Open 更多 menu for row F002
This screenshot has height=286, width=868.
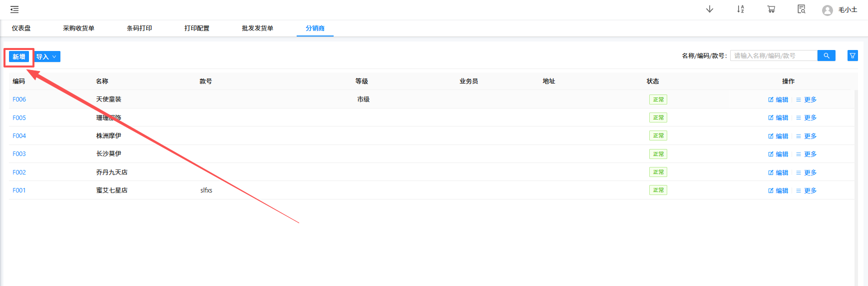pyautogui.click(x=807, y=172)
